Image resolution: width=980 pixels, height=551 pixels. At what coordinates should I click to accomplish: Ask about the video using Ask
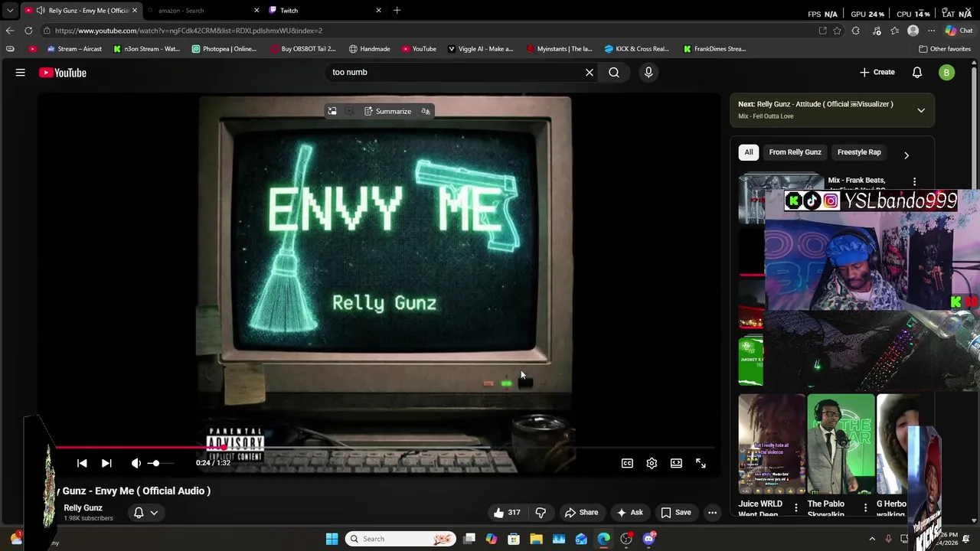point(629,513)
